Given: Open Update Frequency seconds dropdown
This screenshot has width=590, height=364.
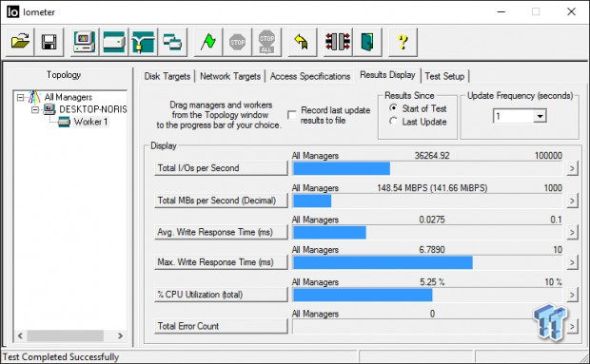Looking at the screenshot, I should tap(540, 116).
